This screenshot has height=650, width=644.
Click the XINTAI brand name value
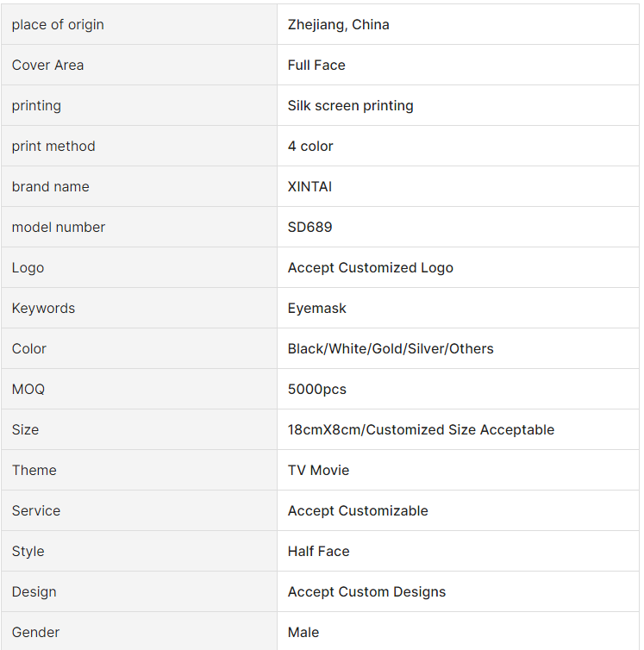coord(309,186)
